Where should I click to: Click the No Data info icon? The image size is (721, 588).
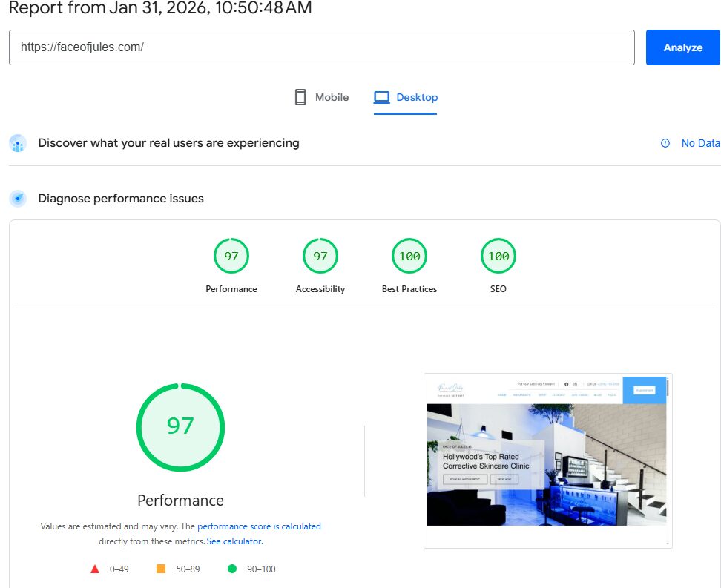pyautogui.click(x=665, y=143)
